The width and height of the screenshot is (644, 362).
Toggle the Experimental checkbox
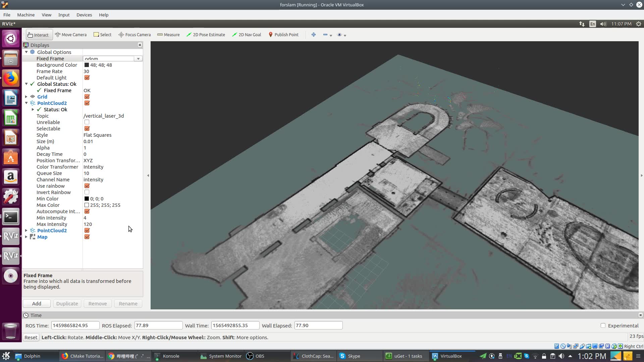pyautogui.click(x=603, y=325)
